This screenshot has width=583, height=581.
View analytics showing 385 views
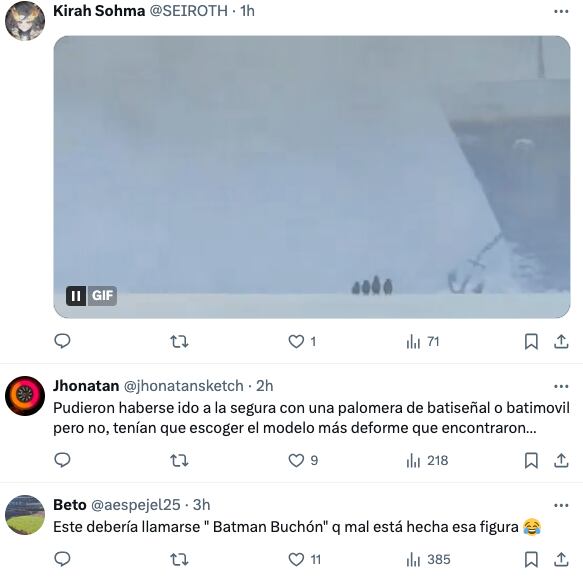[x=428, y=559]
